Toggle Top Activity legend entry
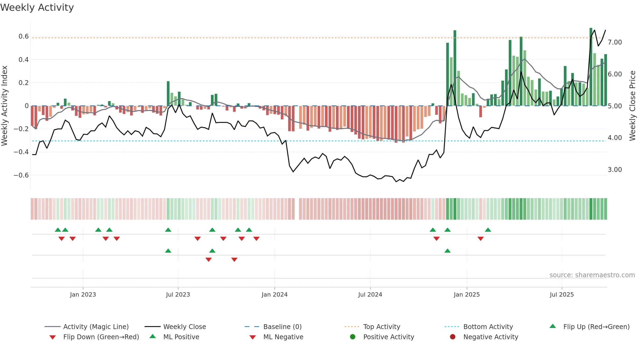 [x=372, y=327]
